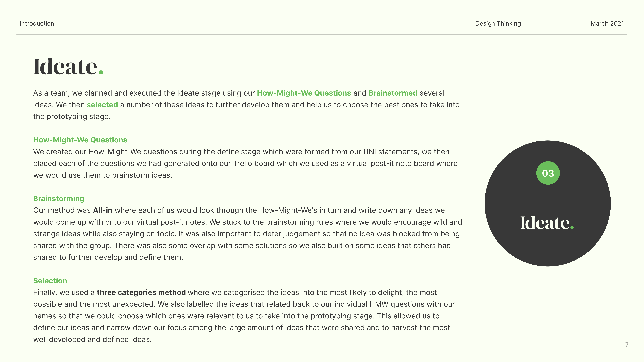Click the green 03 circle badge
This screenshot has width=644, height=362.
[548, 173]
